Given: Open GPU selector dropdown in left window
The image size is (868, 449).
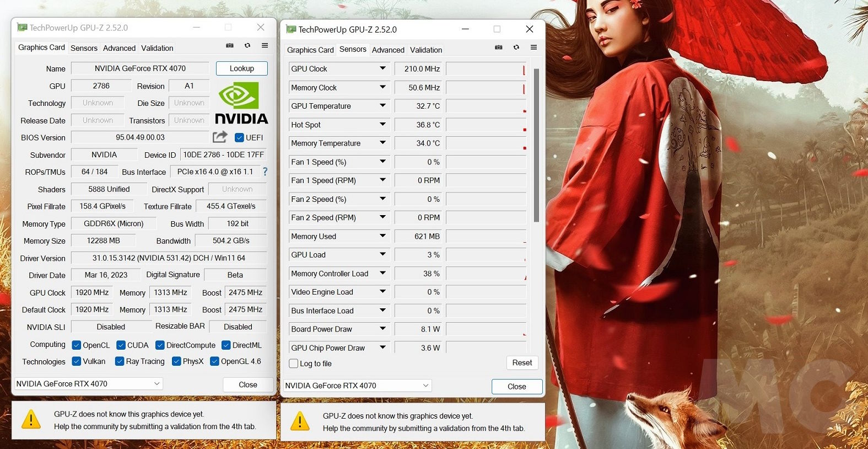Looking at the screenshot, I should [157, 383].
